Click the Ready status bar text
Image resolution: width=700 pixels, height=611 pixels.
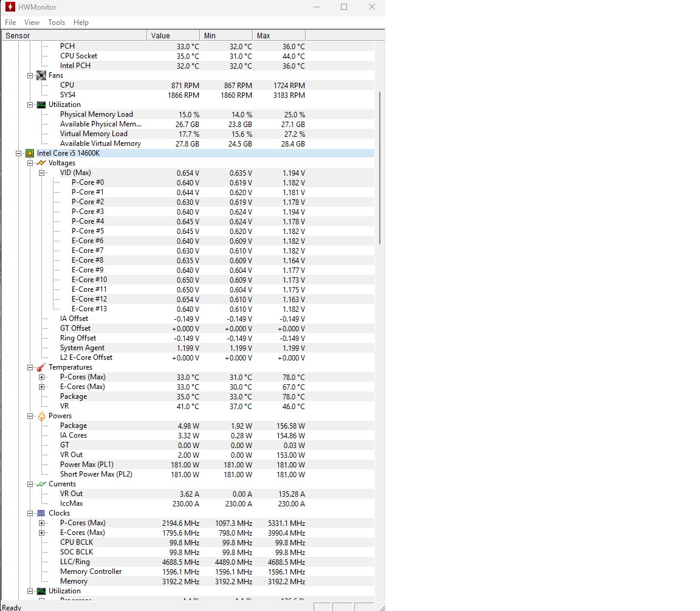(12, 607)
